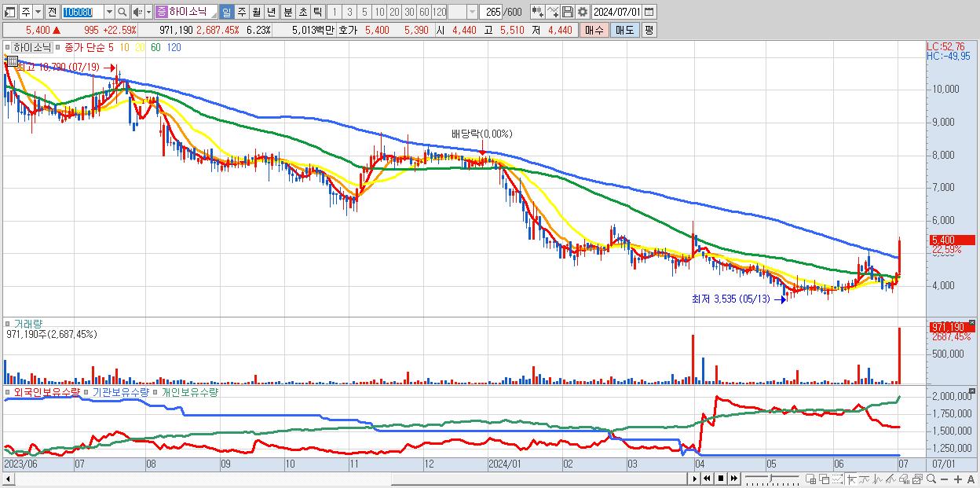Select the 120 interval button in the period toolbar
This screenshot has height=488, width=980.
click(439, 12)
